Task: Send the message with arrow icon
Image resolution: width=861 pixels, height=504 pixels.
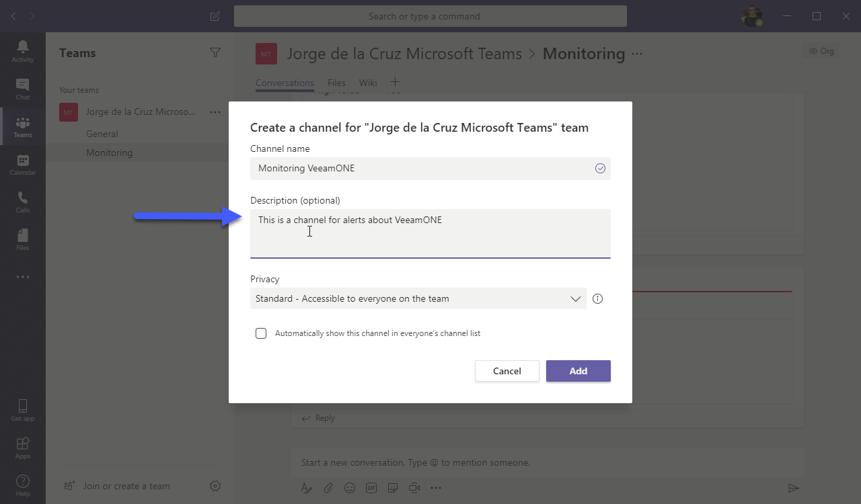Action: click(x=794, y=488)
